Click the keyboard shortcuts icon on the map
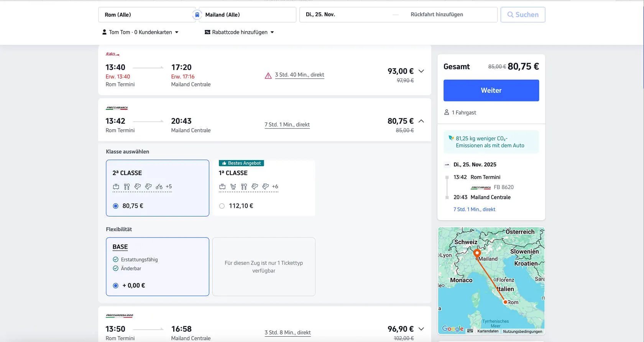 click(x=470, y=331)
